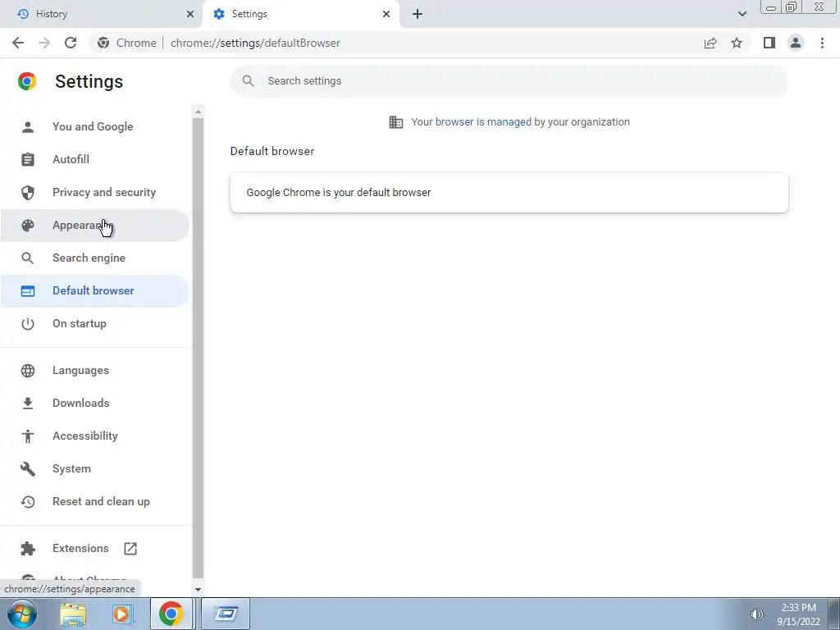
Task: Open Search engine settings
Action: 95,258
